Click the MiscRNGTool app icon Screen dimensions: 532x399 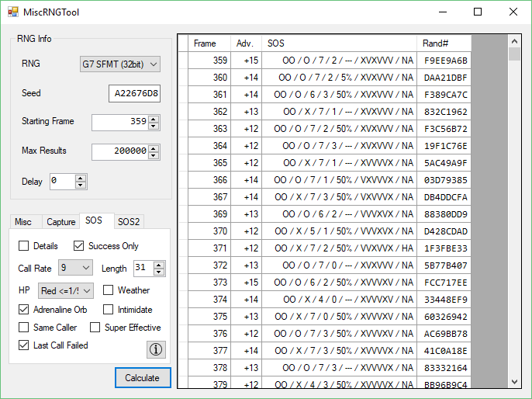[13, 12]
